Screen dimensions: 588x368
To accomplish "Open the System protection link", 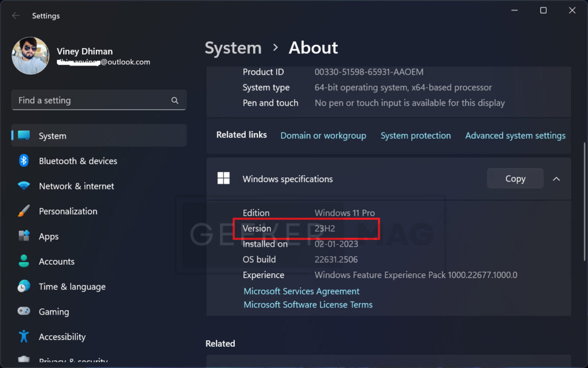I will 416,135.
